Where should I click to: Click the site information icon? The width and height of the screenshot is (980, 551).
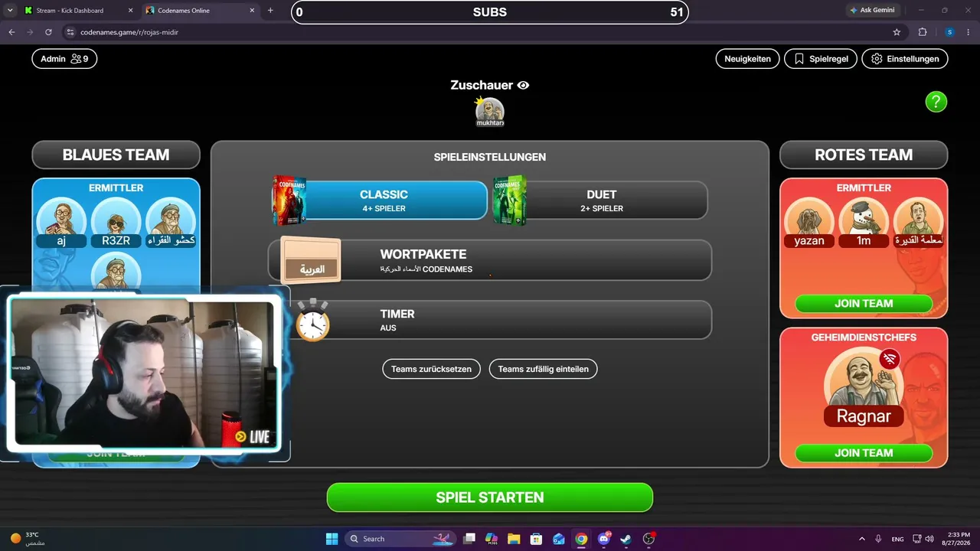coord(70,32)
